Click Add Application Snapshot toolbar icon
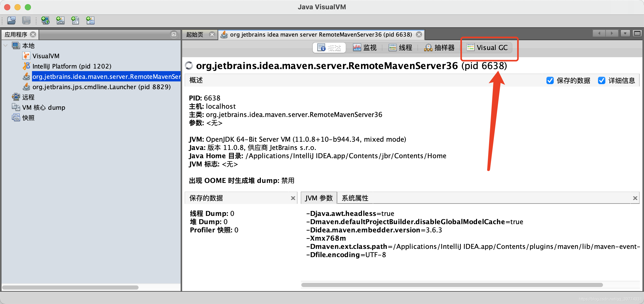 (x=90, y=20)
